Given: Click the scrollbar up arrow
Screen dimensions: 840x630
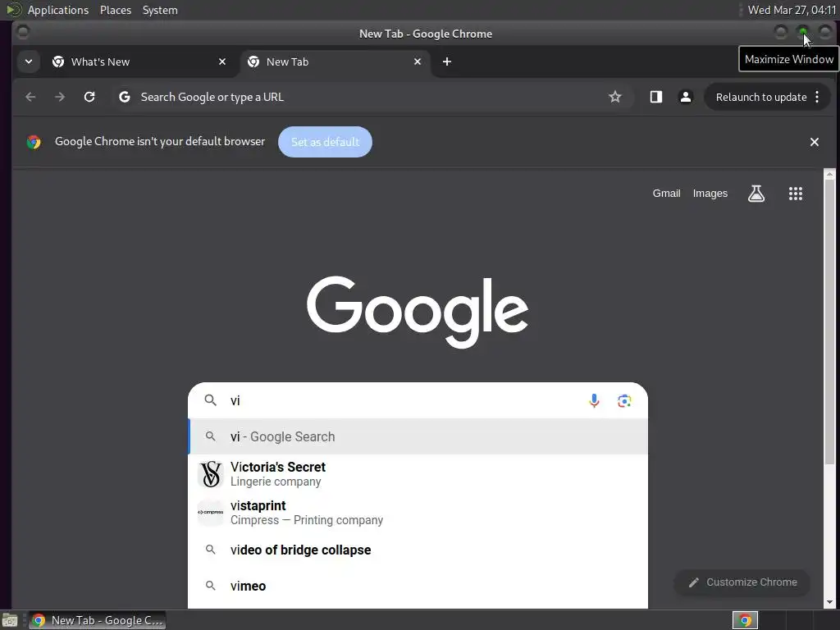Looking at the screenshot, I should [829, 174].
